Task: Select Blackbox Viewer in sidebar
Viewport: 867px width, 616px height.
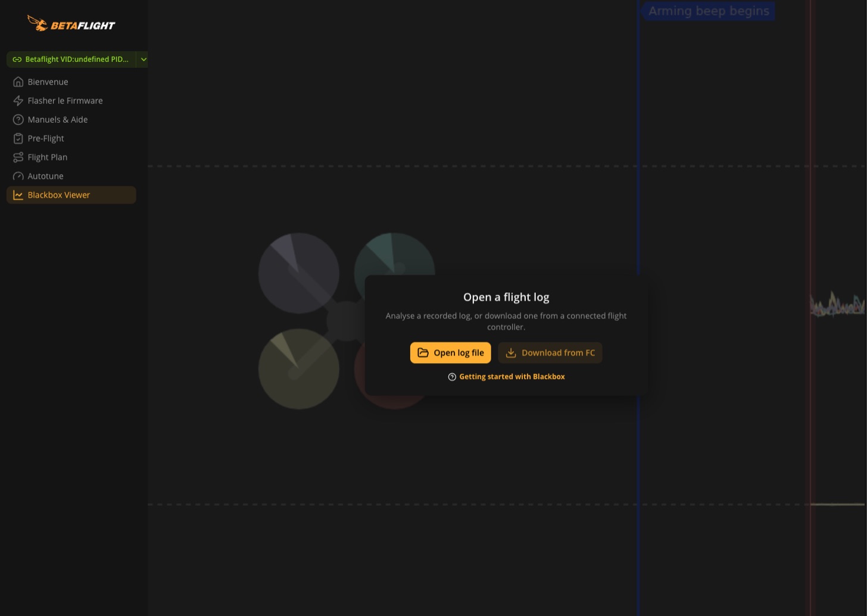Action: (x=71, y=195)
